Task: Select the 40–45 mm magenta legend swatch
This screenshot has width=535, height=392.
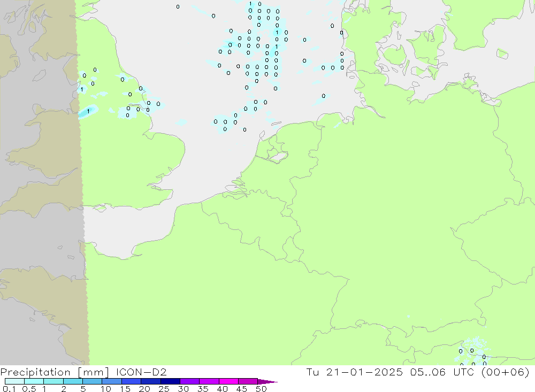Action: click(x=228, y=381)
